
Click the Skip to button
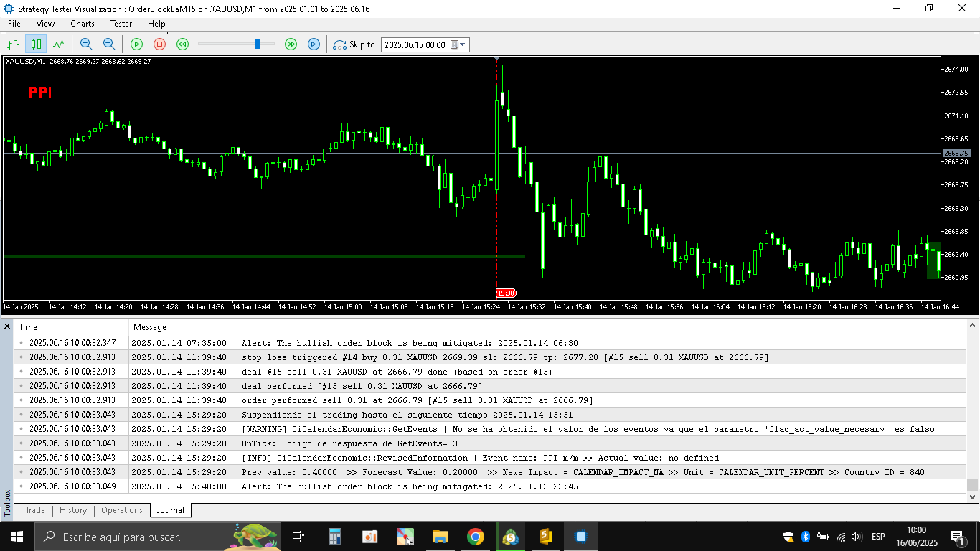coord(354,44)
